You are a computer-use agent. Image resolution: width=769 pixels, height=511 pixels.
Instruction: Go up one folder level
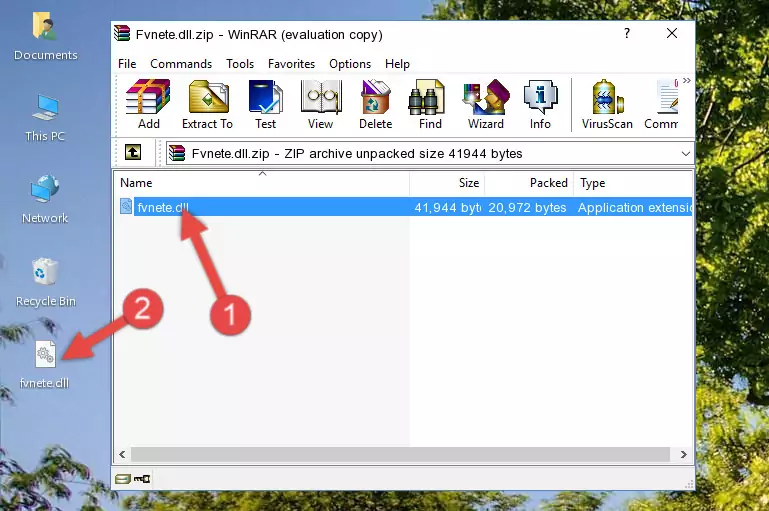(133, 153)
